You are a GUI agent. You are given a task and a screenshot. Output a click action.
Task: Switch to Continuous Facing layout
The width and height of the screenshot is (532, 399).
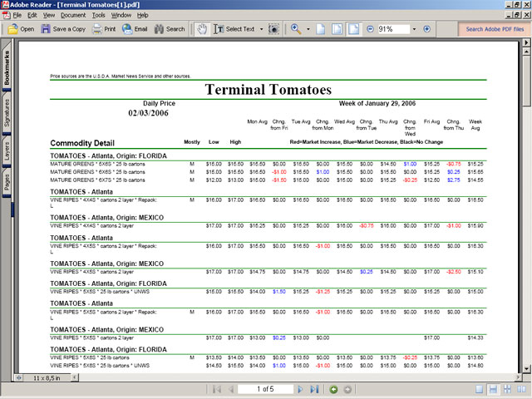(507, 389)
